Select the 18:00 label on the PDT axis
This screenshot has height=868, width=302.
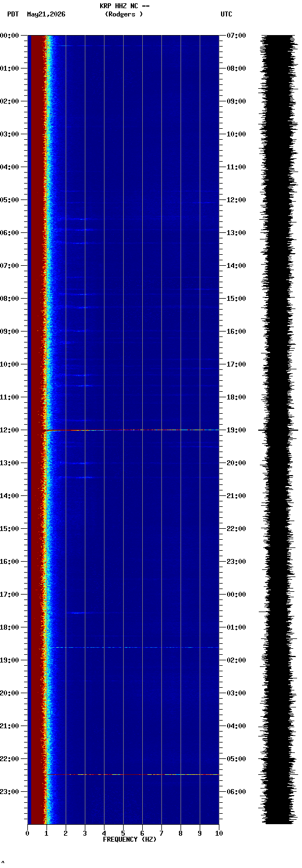point(9,627)
